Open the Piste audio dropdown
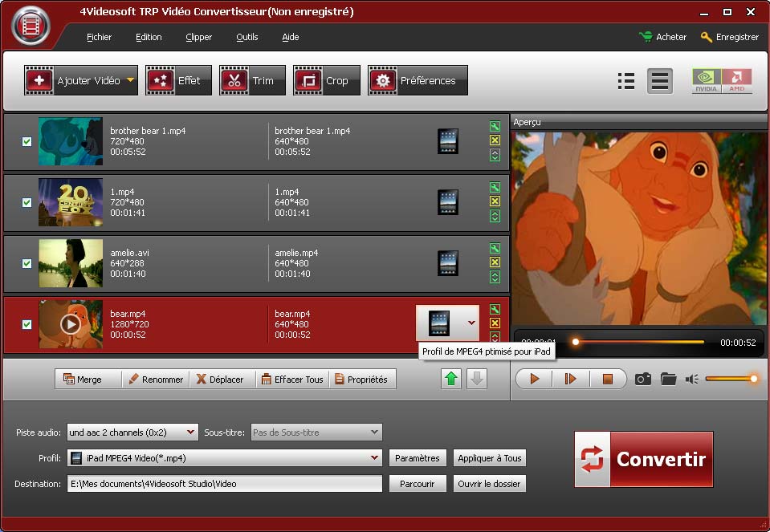 point(190,433)
